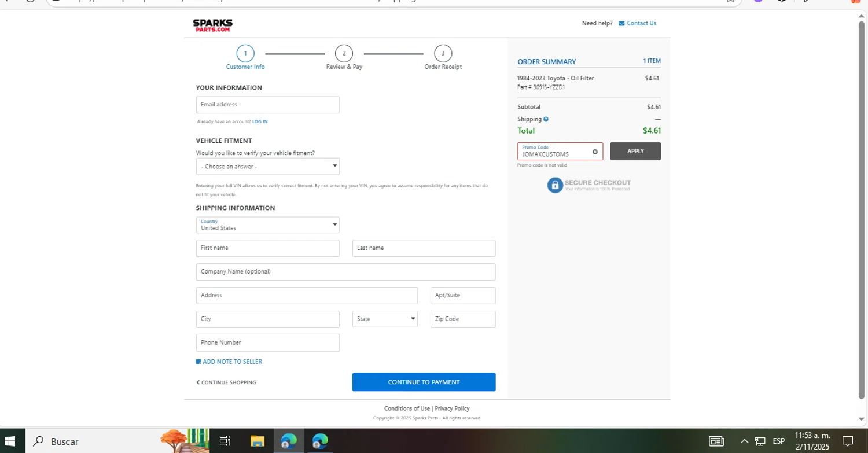Focus the Company Name optional field
Image resolution: width=868 pixels, height=453 pixels.
click(345, 272)
